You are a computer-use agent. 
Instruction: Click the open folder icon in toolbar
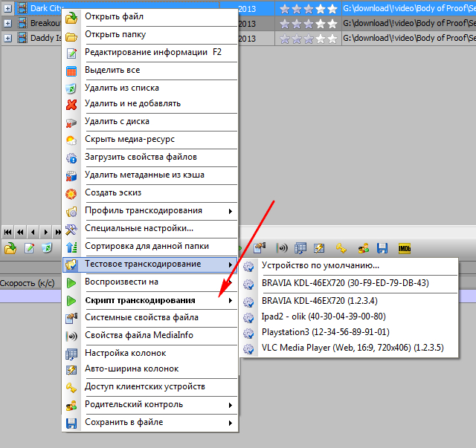10,247
